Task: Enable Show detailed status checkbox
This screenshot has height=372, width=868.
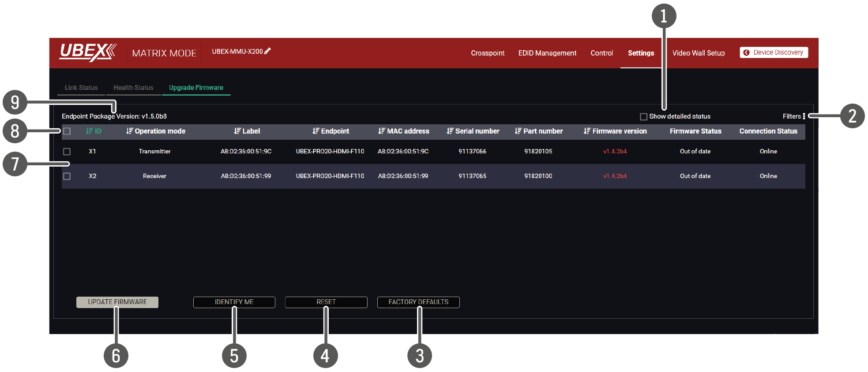Action: pyautogui.click(x=643, y=117)
